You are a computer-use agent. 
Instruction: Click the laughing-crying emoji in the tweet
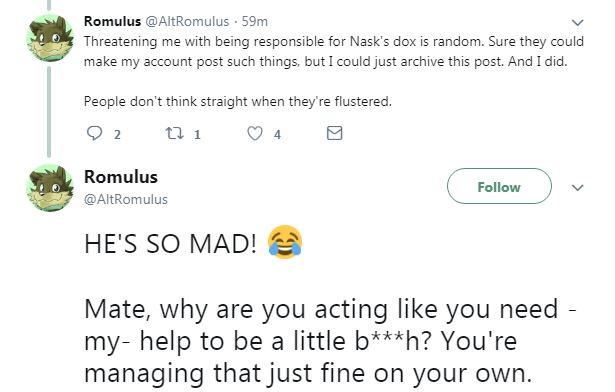coord(285,242)
